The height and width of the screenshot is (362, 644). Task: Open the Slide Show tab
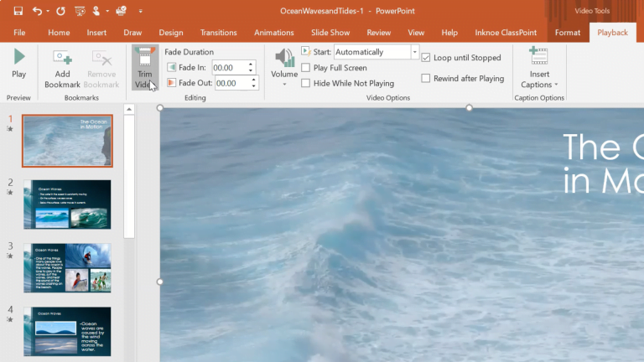[x=330, y=33]
